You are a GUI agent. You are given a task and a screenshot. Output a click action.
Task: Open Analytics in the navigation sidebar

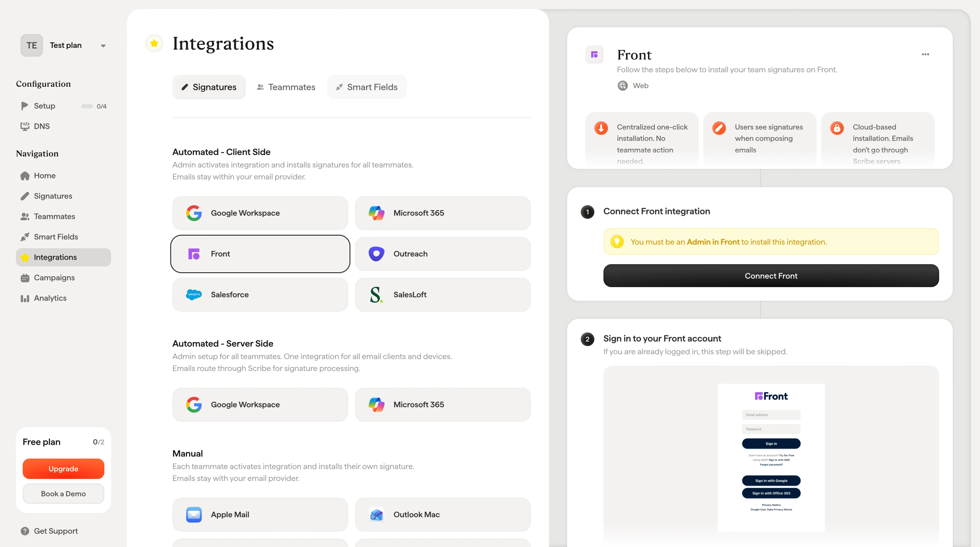click(x=63, y=298)
